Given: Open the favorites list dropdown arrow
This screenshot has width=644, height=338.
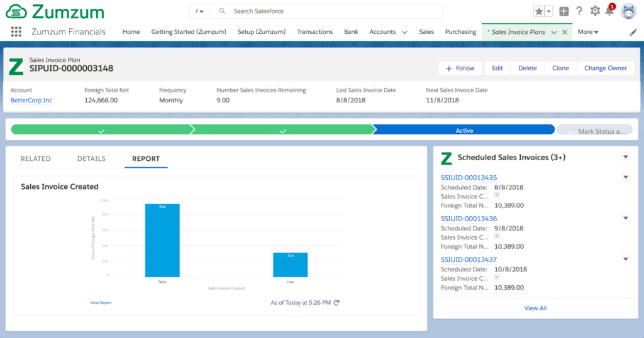Looking at the screenshot, I should 548,11.
